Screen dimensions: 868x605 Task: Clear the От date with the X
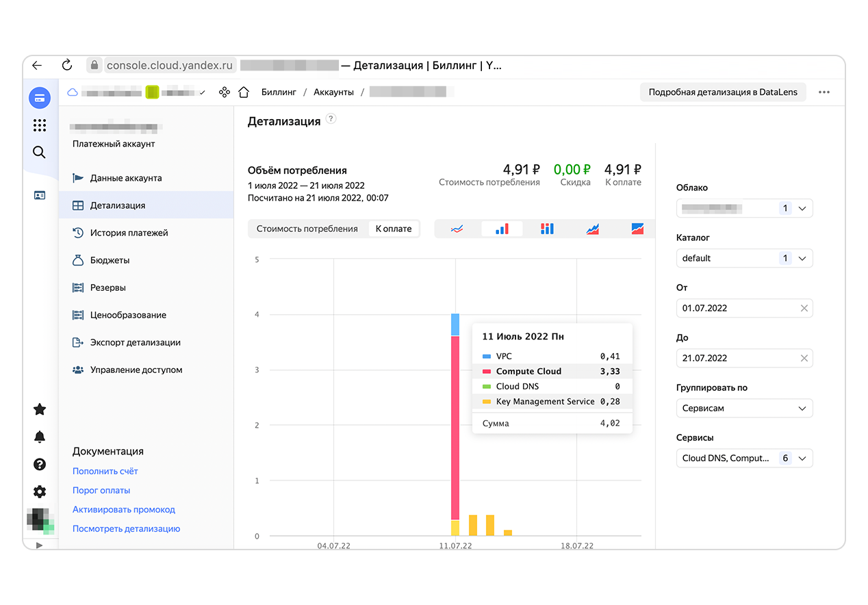click(x=804, y=308)
